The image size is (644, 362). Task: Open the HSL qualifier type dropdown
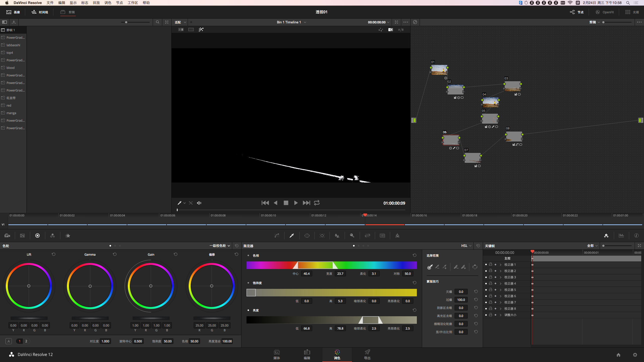(466, 246)
